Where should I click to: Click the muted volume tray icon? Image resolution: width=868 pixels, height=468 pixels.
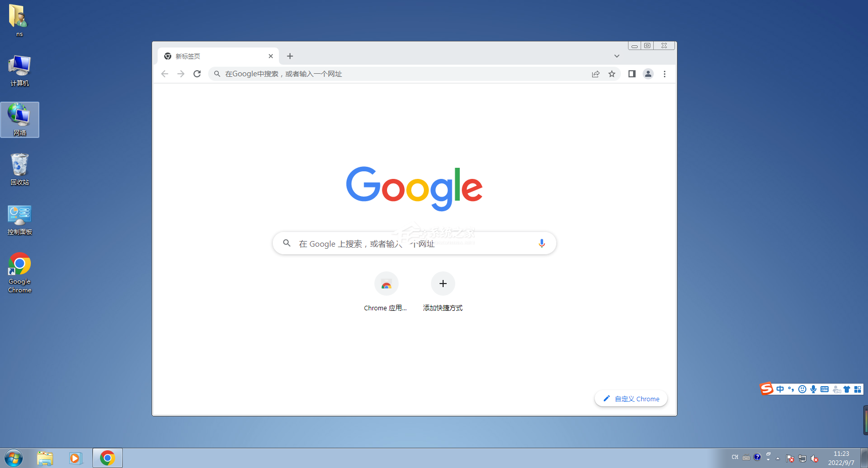814,459
